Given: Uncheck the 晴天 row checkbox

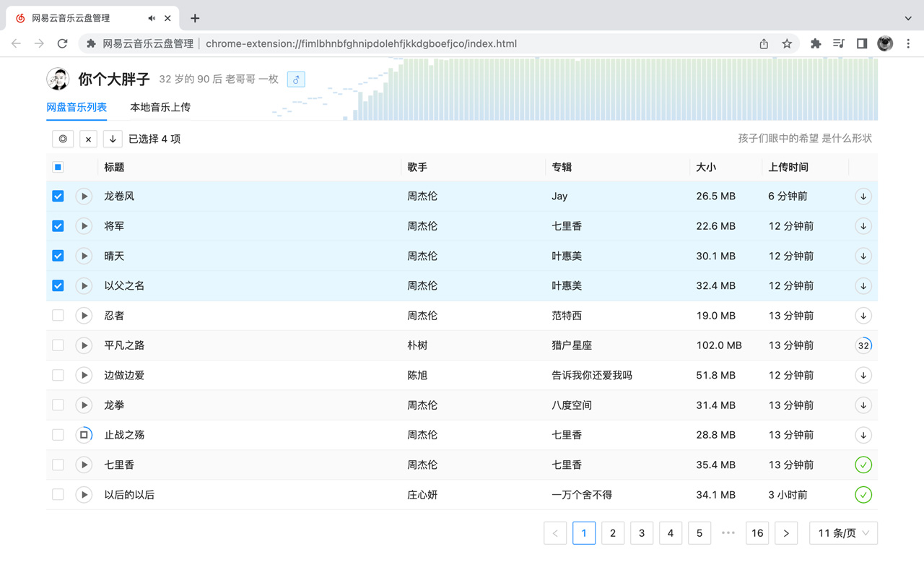Looking at the screenshot, I should pyautogui.click(x=58, y=256).
